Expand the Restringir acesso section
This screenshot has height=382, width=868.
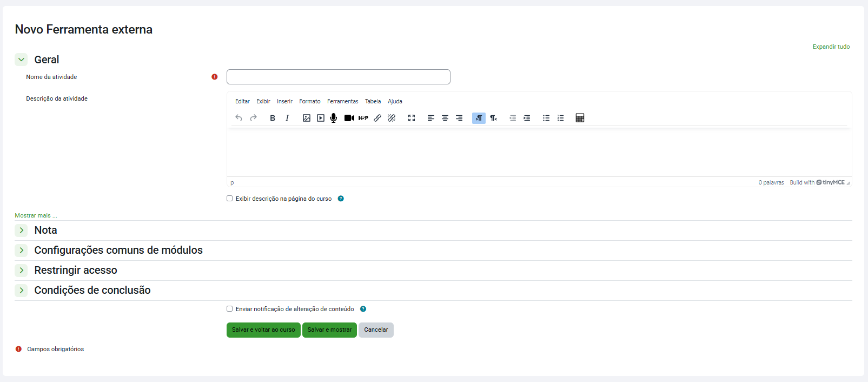point(21,271)
